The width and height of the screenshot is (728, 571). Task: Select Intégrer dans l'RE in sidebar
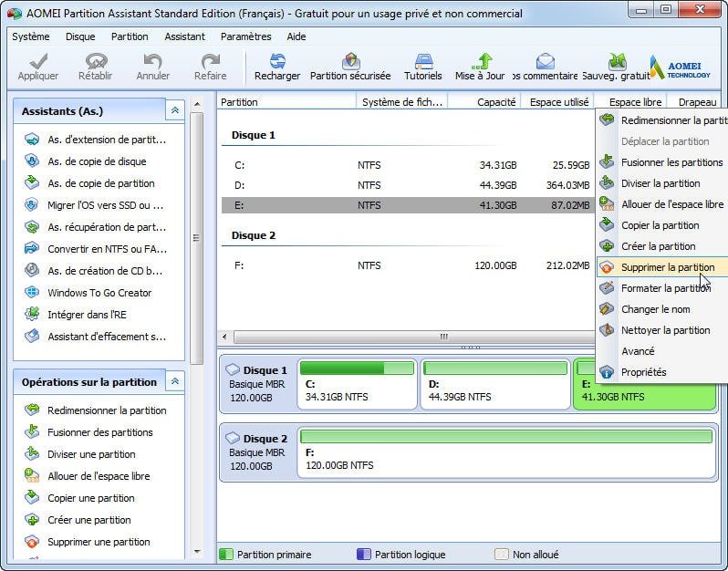coord(76,315)
